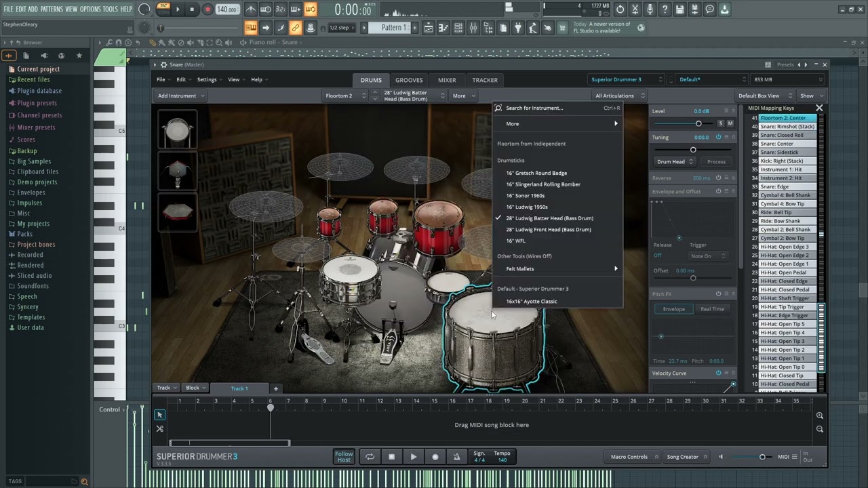This screenshot has height=488, width=868.
Task: Open Felt Mallets submenu
Action: click(x=557, y=268)
